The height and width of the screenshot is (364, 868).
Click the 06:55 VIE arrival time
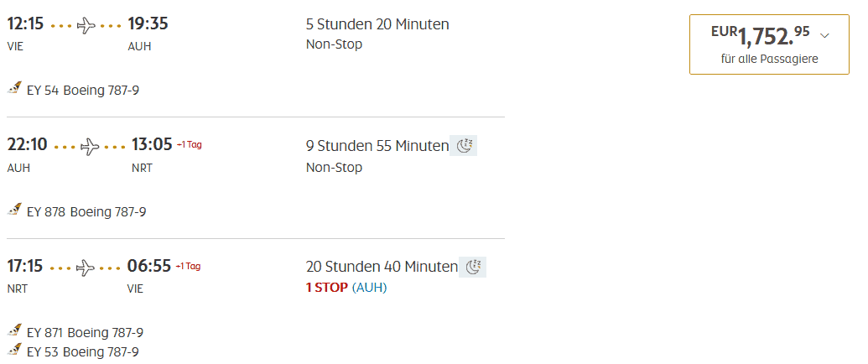[x=149, y=267]
